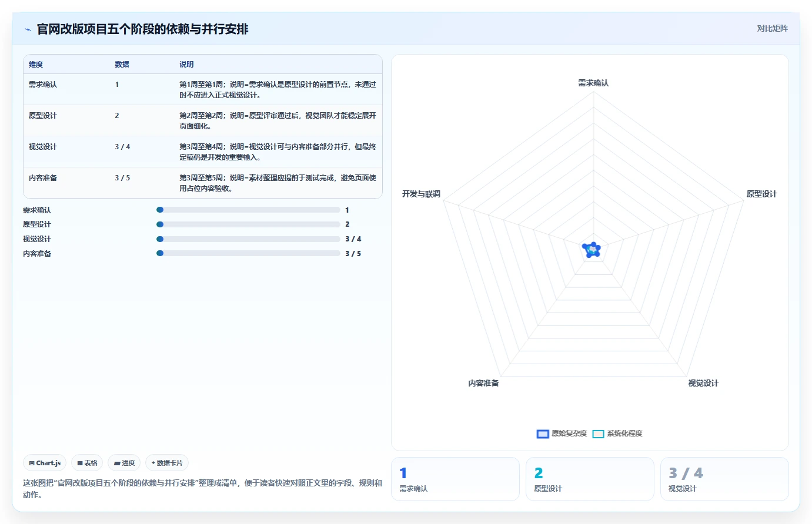
Task: Click the 数据 column header
Action: [122, 65]
